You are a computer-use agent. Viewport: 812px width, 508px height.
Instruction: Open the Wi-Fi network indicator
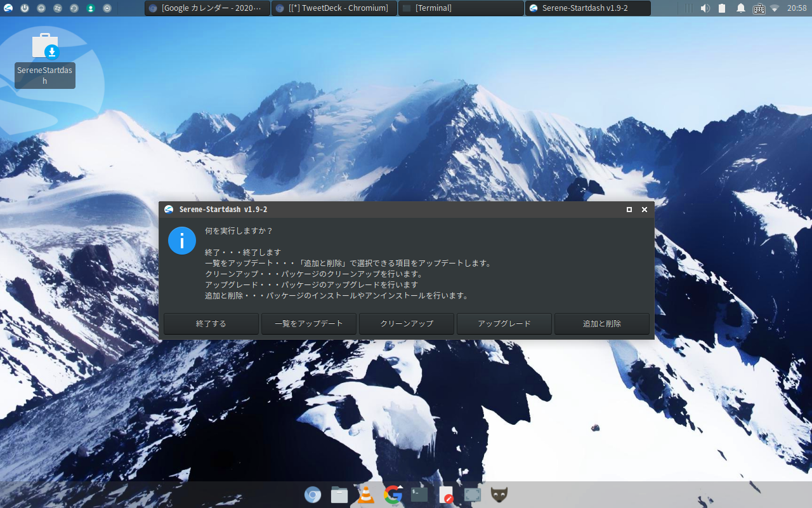(x=775, y=8)
